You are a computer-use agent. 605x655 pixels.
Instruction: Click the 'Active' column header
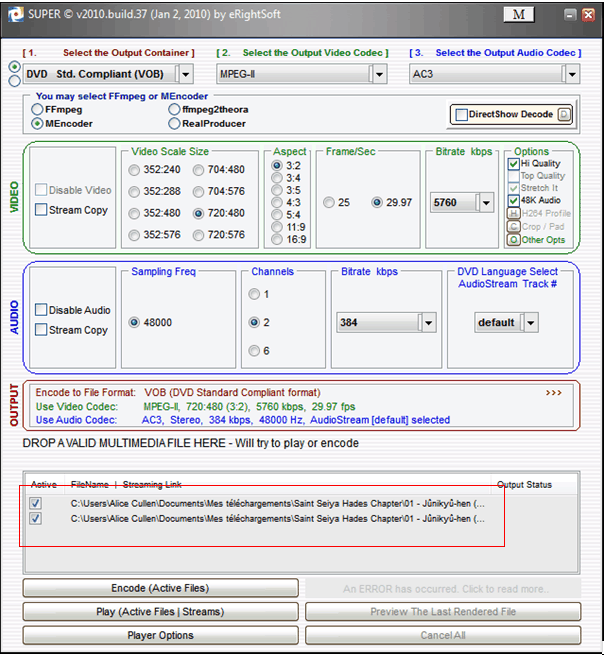point(44,485)
